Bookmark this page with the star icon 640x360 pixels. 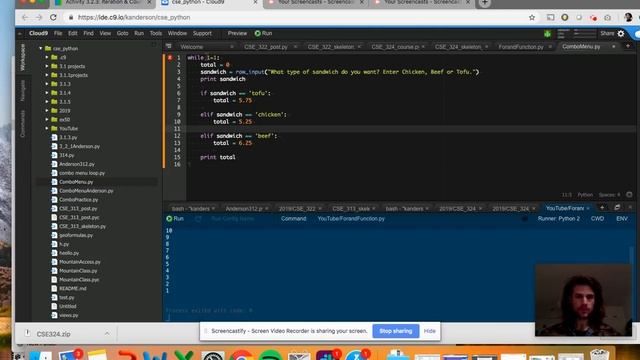[x=532, y=18]
